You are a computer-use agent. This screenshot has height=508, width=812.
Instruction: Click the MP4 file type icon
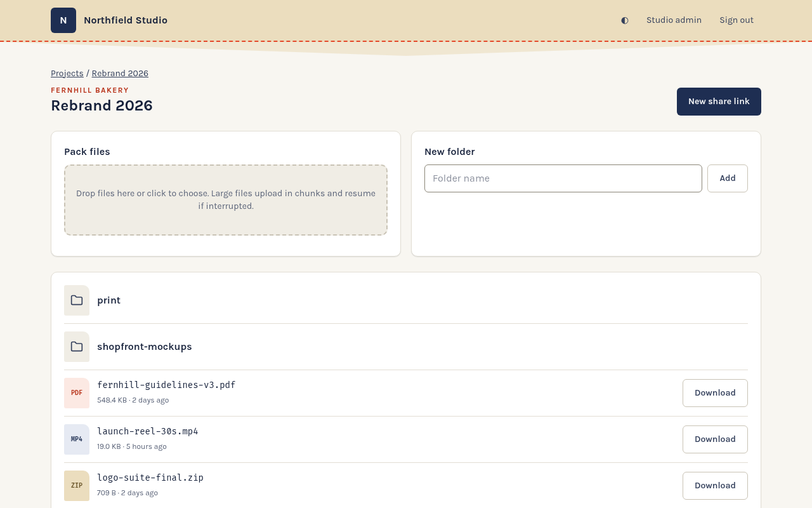[77, 439]
